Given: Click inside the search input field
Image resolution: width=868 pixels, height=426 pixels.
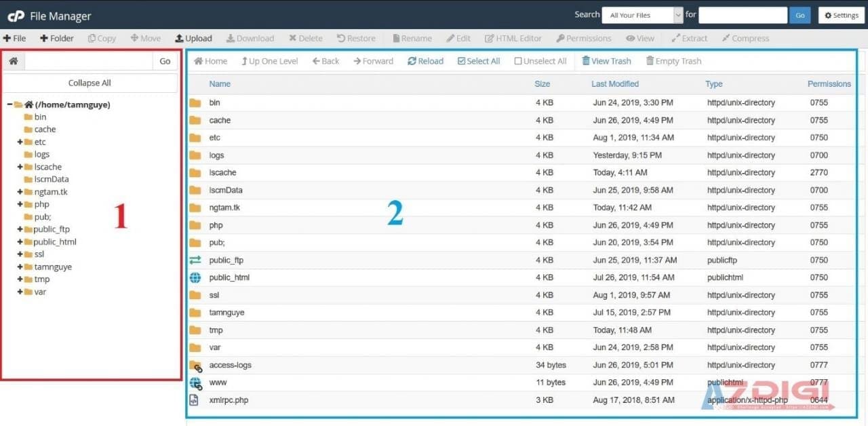Looking at the screenshot, I should 743,14.
